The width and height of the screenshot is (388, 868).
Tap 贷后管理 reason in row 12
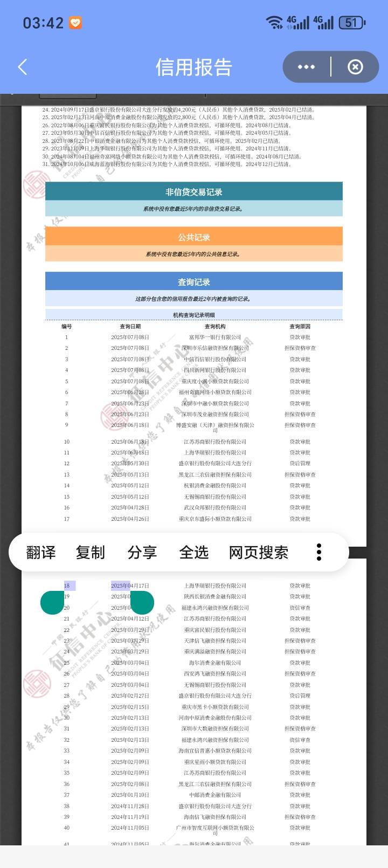[x=300, y=464]
